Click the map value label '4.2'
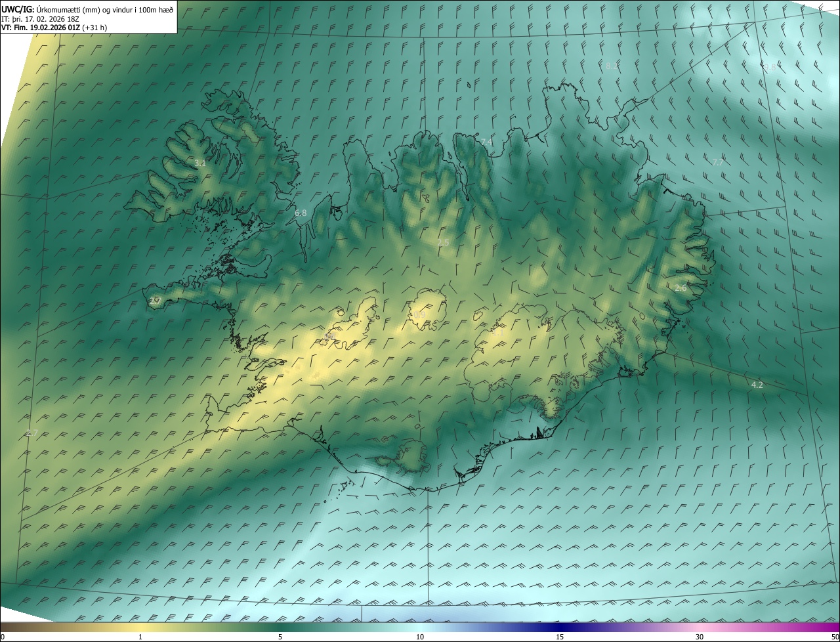Screen dimensions: 840x642 757,385
